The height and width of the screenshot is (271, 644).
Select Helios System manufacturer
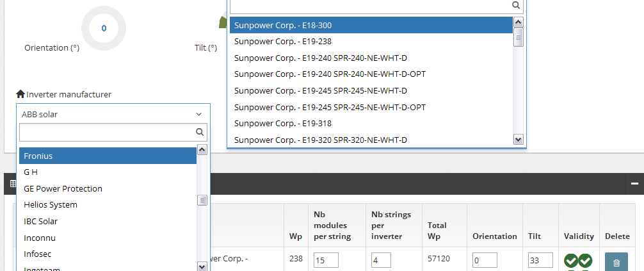coord(108,204)
